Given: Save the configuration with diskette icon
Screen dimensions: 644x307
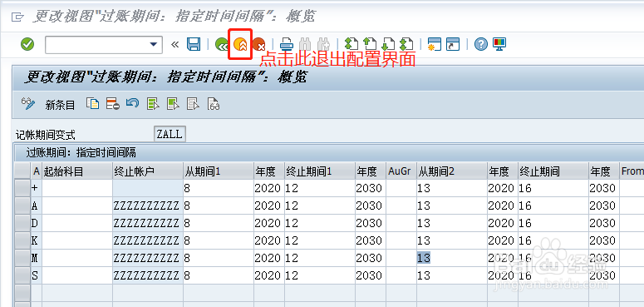Looking at the screenshot, I should (194, 44).
